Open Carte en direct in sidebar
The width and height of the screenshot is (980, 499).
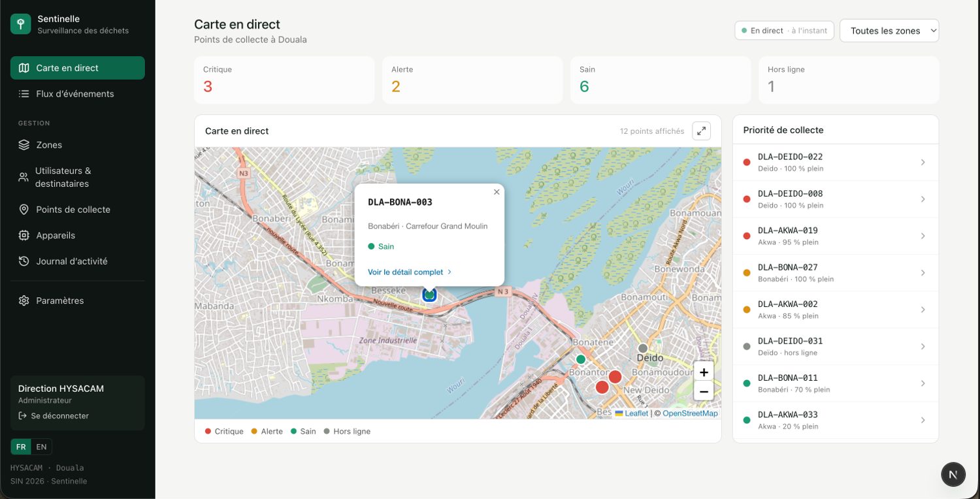click(78, 68)
